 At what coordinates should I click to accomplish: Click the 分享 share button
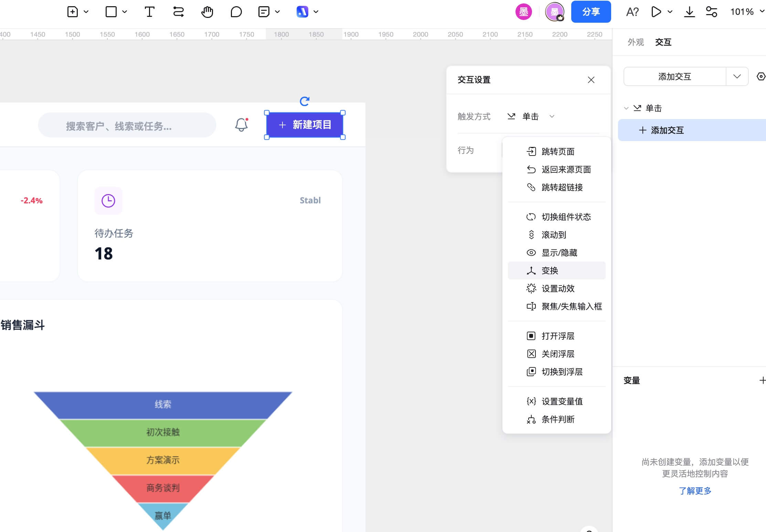pos(591,12)
